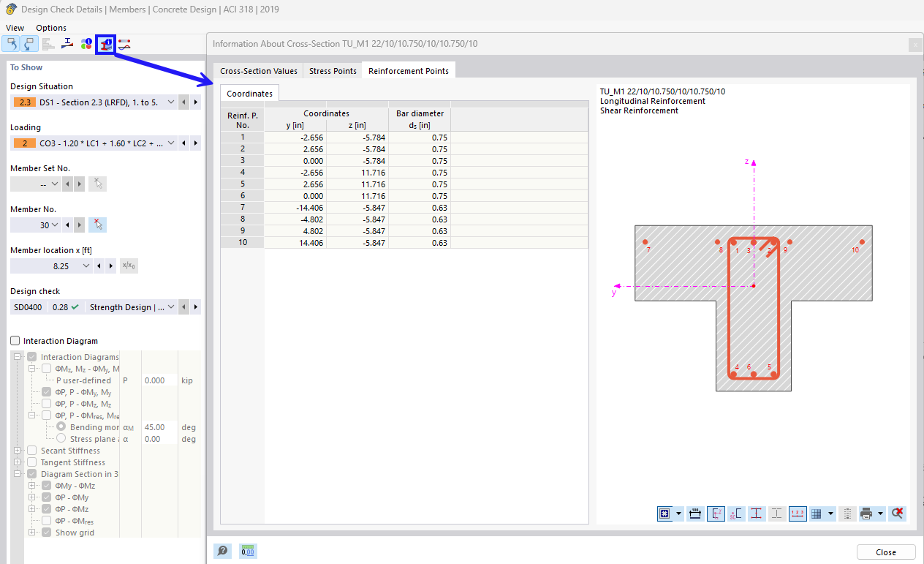Open the cross-section information icon in toolbar

[105, 43]
